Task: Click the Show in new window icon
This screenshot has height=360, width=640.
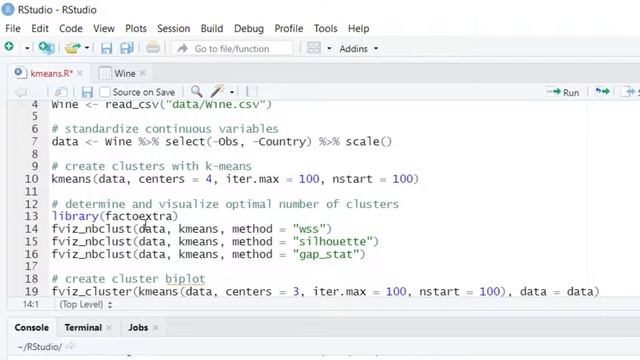Action: pyautogui.click(x=60, y=92)
